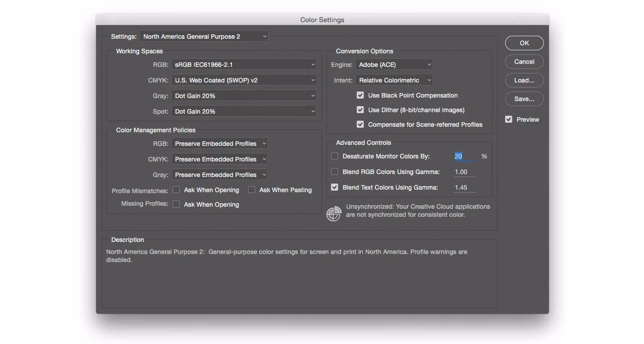Click the desaturate percentage input field
This screenshot has width=644, height=344.
pos(464,156)
